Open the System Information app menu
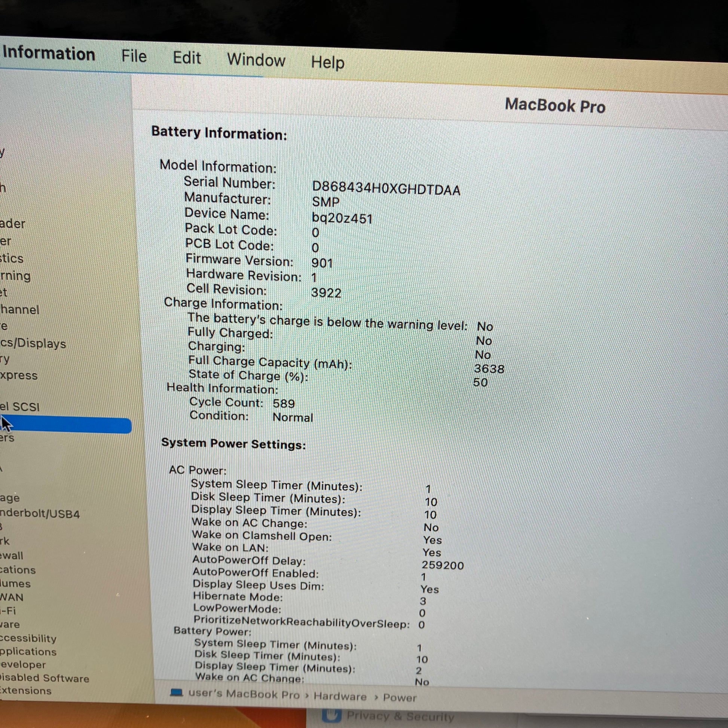This screenshot has height=728, width=728. [48, 53]
